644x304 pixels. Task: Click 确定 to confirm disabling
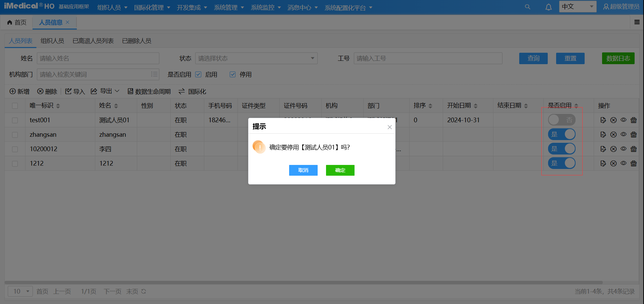point(340,170)
